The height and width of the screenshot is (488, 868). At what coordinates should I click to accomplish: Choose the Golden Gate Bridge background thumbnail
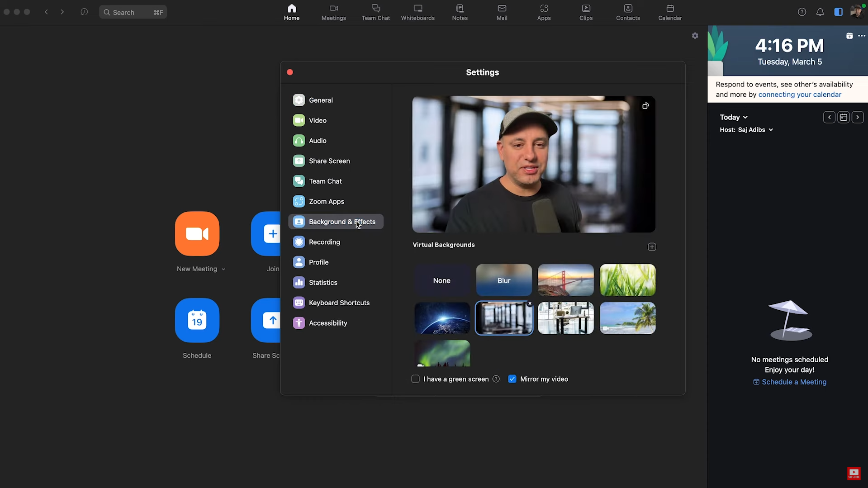pos(565,280)
